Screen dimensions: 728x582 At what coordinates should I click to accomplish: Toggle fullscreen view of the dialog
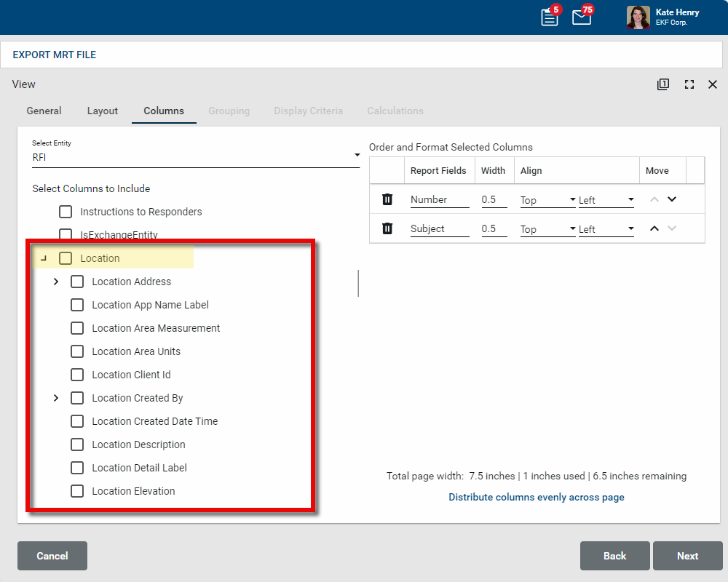click(x=689, y=84)
